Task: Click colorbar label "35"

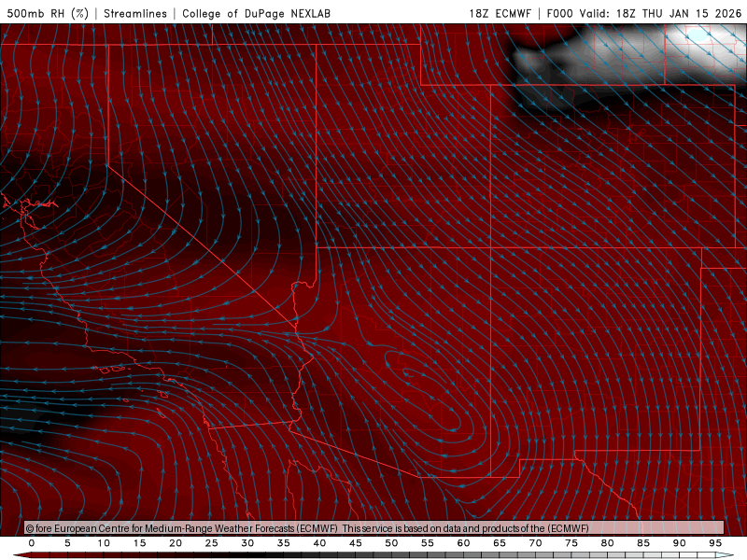Action: [284, 543]
